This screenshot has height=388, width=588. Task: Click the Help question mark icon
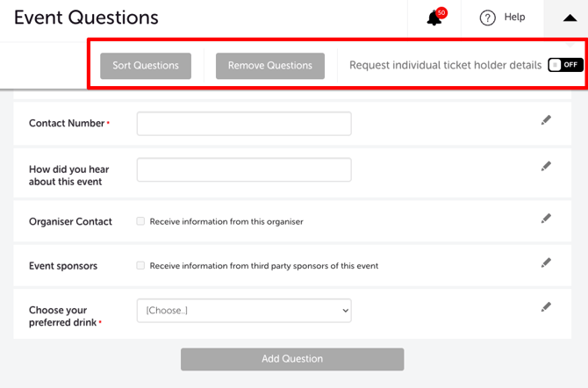[x=487, y=18]
